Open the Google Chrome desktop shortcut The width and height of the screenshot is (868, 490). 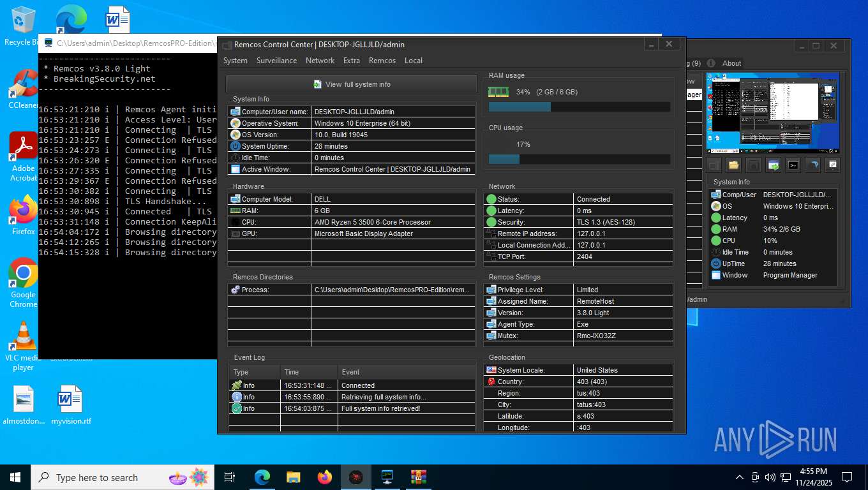(x=24, y=283)
